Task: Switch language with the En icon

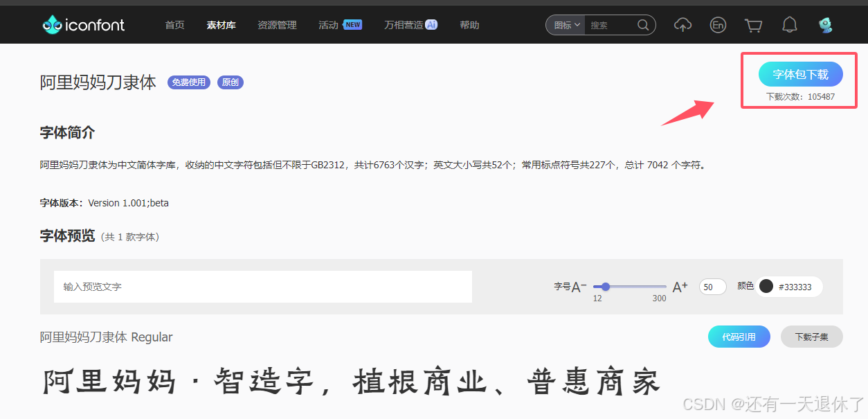Action: pos(718,25)
